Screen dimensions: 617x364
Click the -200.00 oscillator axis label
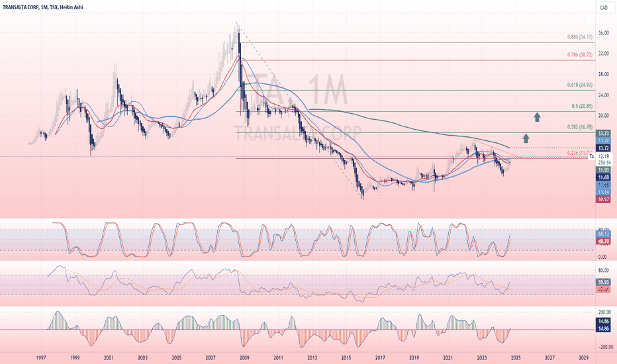pos(605,347)
